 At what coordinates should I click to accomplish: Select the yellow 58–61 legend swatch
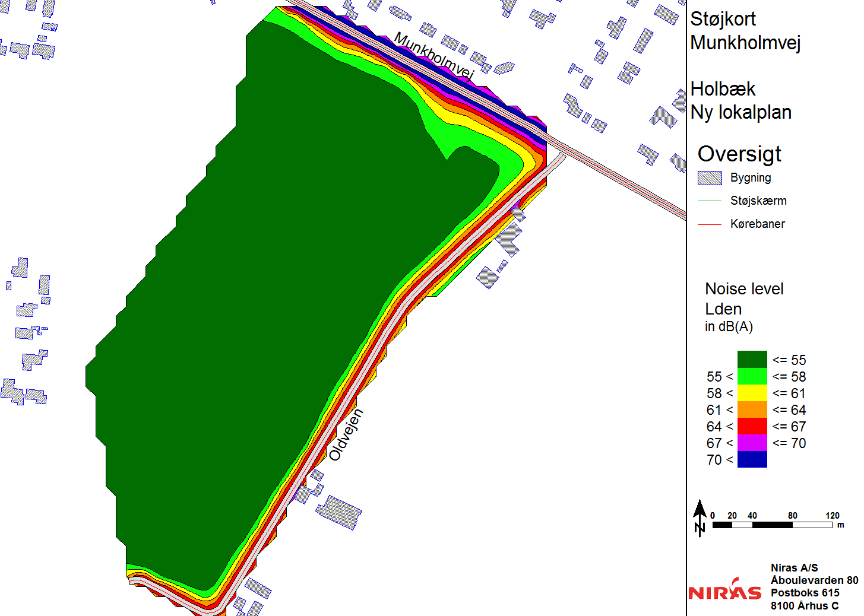pyautogui.click(x=752, y=393)
